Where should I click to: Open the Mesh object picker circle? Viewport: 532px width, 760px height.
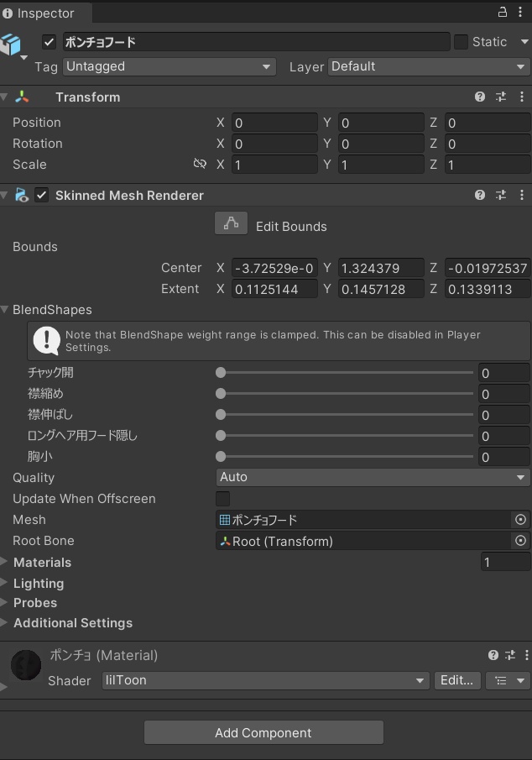tap(520, 520)
